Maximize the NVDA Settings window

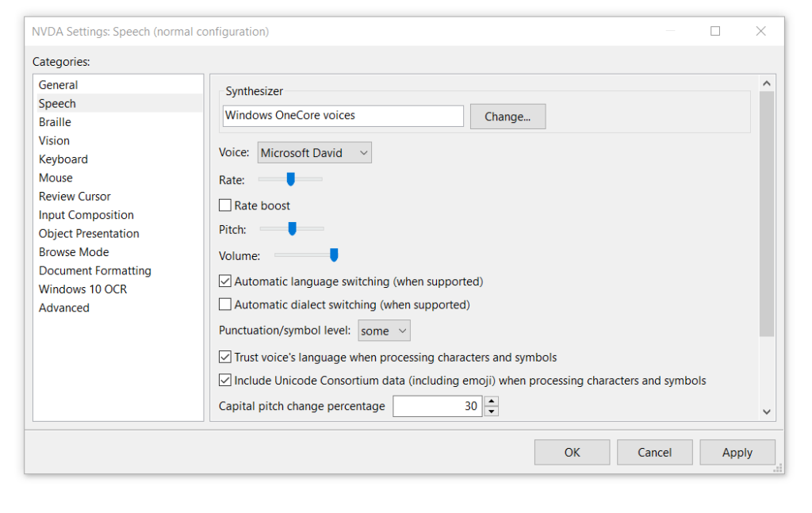(x=715, y=31)
